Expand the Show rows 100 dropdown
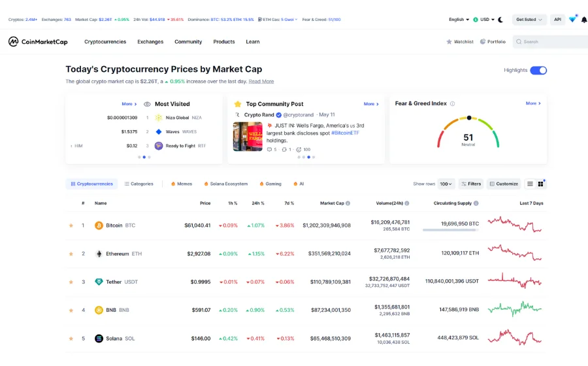The image size is (588, 366). point(447,184)
